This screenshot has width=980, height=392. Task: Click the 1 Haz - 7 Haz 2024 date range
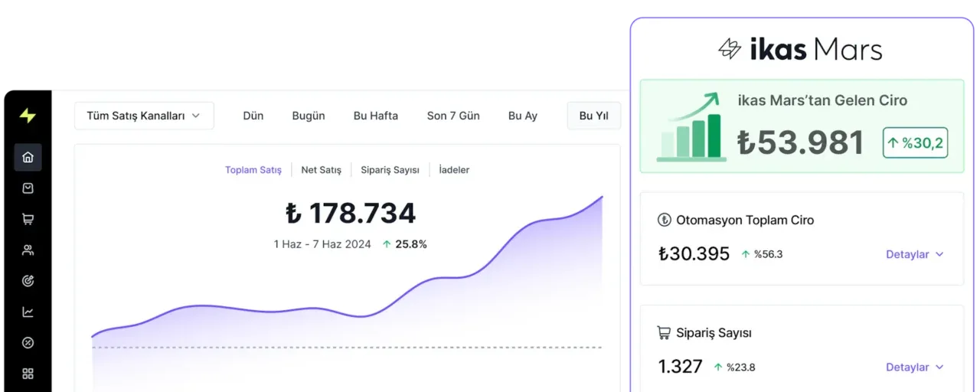(322, 244)
